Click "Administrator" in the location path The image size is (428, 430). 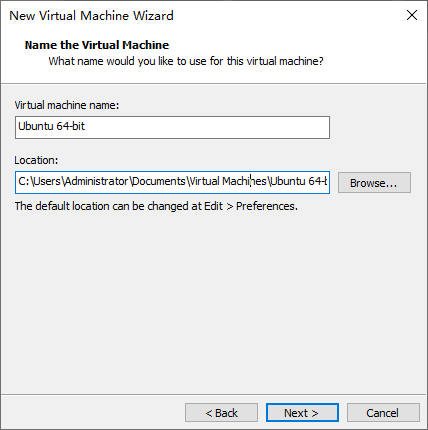[97, 181]
